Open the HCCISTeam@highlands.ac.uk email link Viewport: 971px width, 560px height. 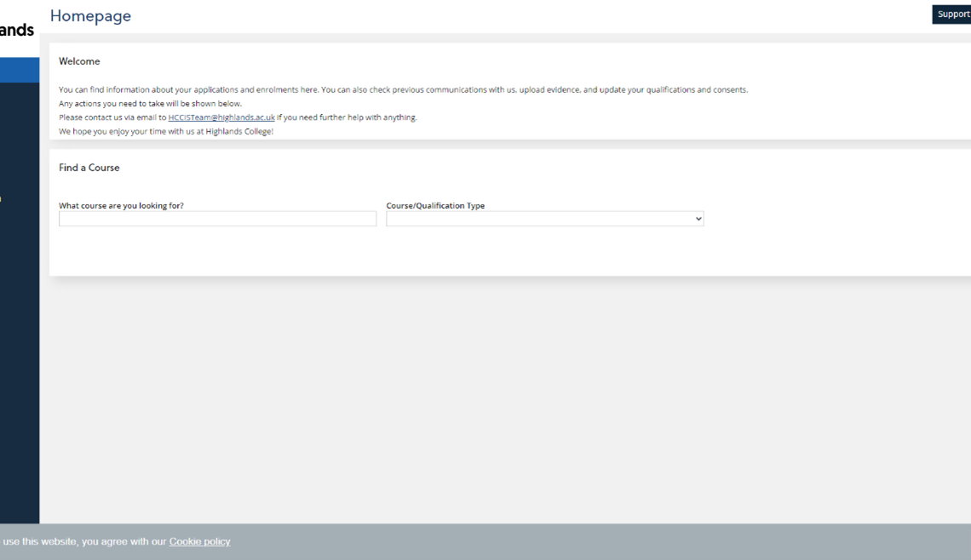tap(221, 117)
